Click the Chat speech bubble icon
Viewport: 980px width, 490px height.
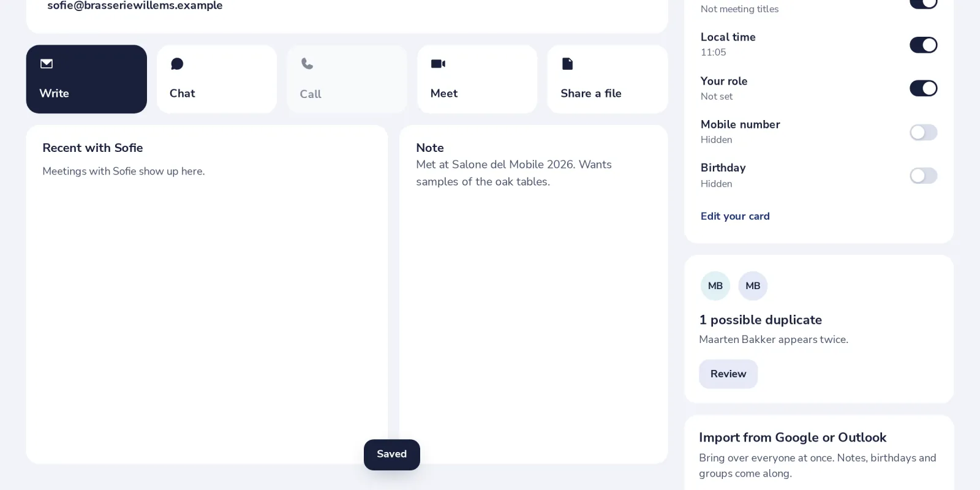point(177,64)
